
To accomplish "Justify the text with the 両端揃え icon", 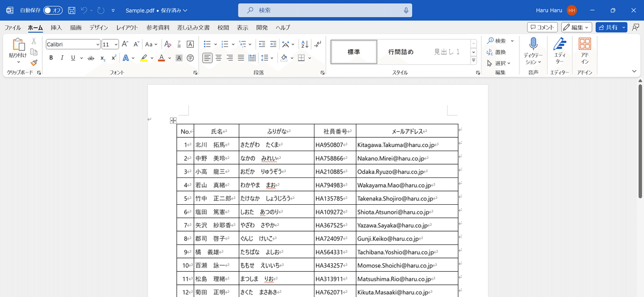I will point(241,58).
